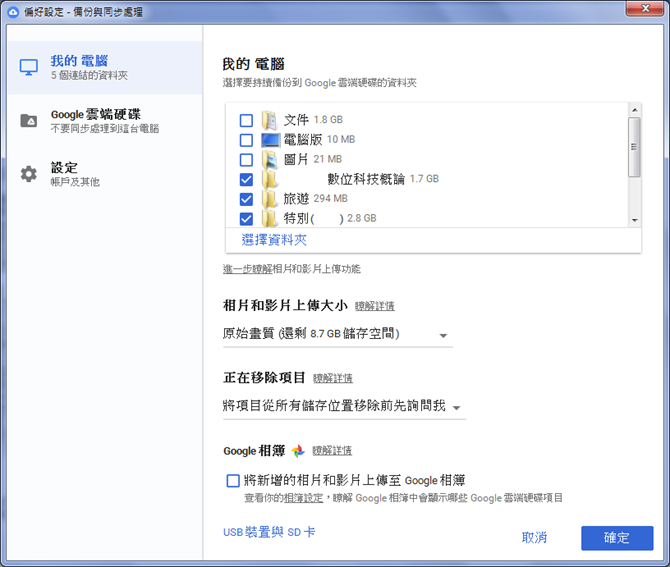Check the 圖片 folder checkbox

pyautogui.click(x=246, y=160)
